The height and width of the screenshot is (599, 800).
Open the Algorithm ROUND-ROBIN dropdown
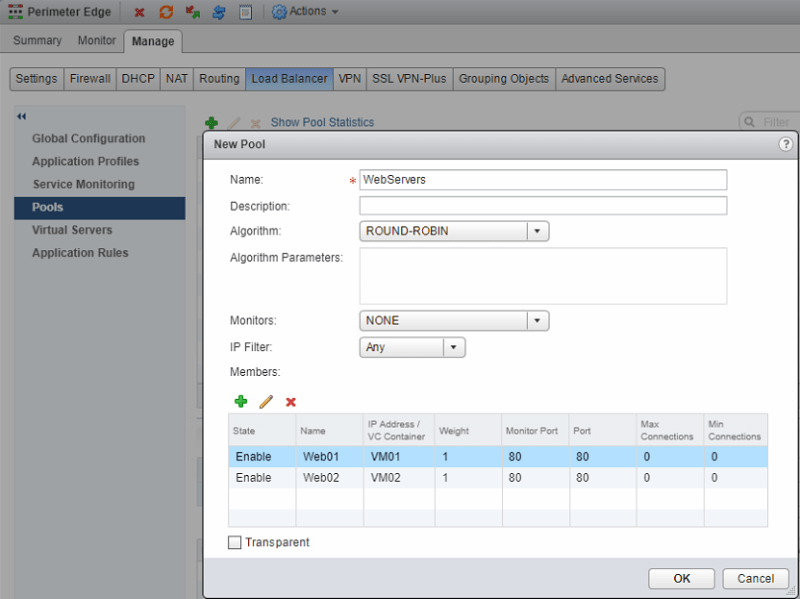coord(538,231)
